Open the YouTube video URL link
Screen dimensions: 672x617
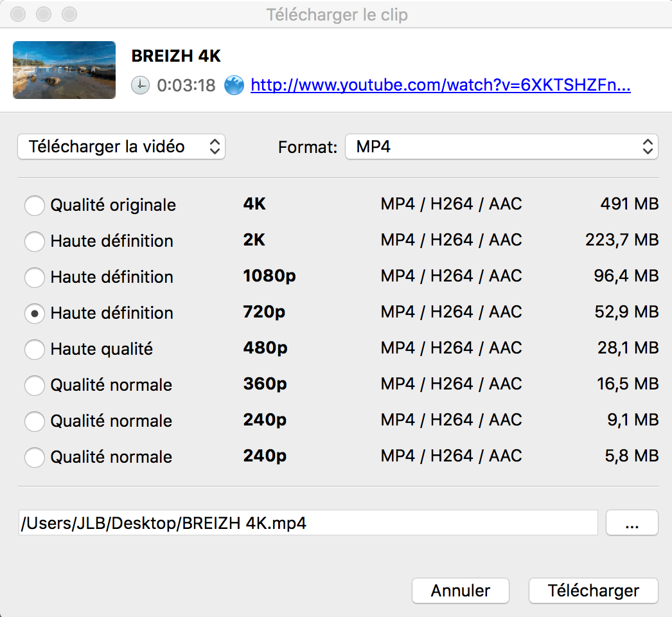[440, 85]
